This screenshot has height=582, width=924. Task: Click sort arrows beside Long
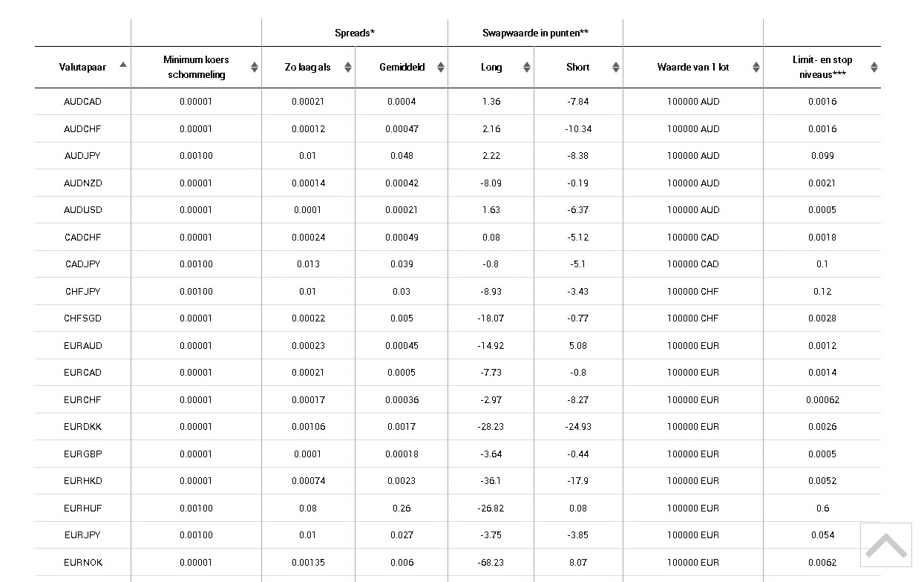(x=526, y=68)
